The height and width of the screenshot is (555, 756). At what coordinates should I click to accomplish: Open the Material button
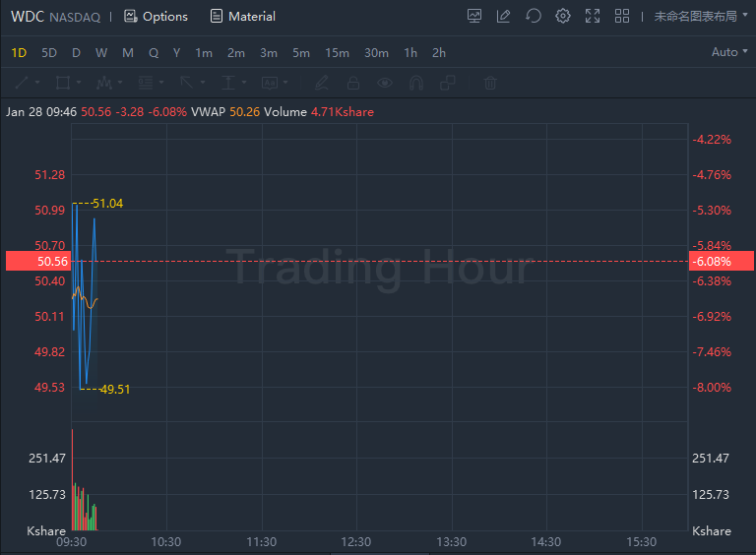pos(242,16)
